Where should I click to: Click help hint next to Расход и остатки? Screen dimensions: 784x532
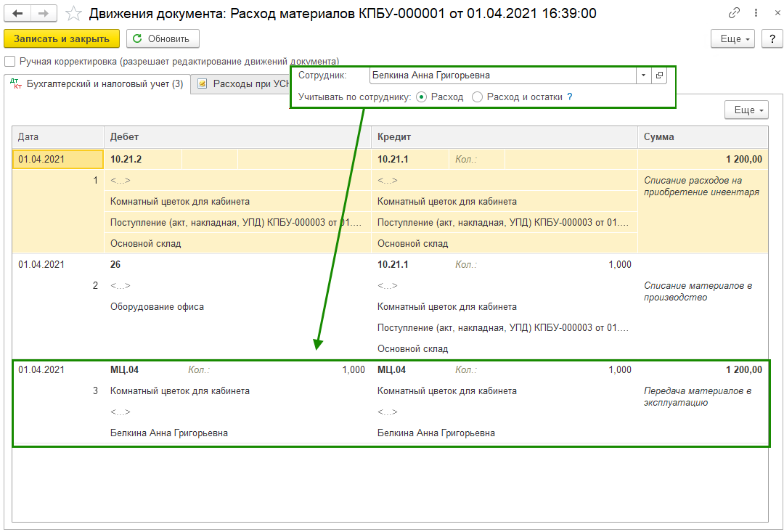[x=570, y=97]
